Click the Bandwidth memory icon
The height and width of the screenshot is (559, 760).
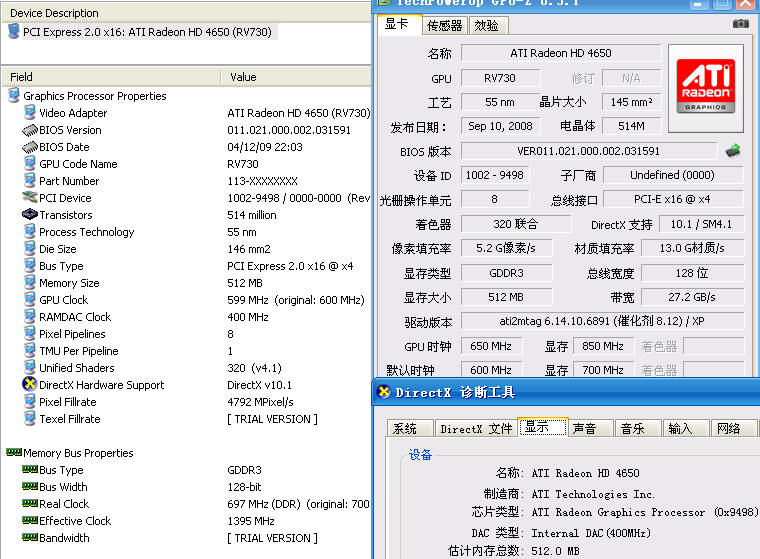tap(30, 537)
